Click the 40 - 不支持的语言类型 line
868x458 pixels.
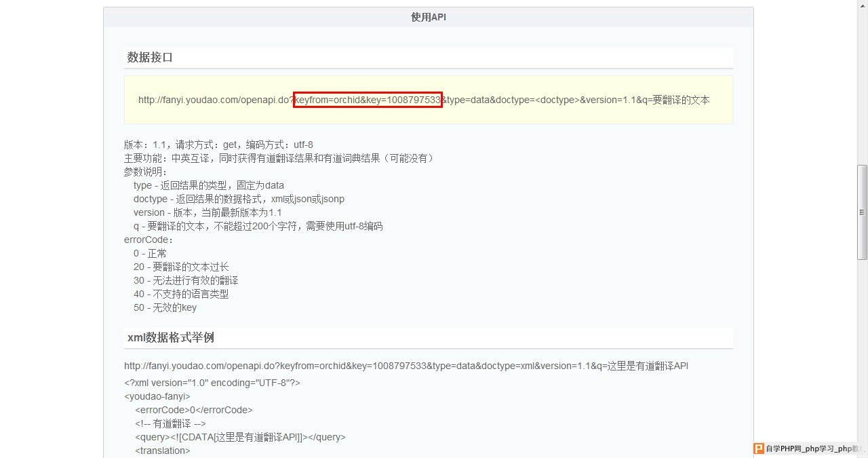click(181, 294)
